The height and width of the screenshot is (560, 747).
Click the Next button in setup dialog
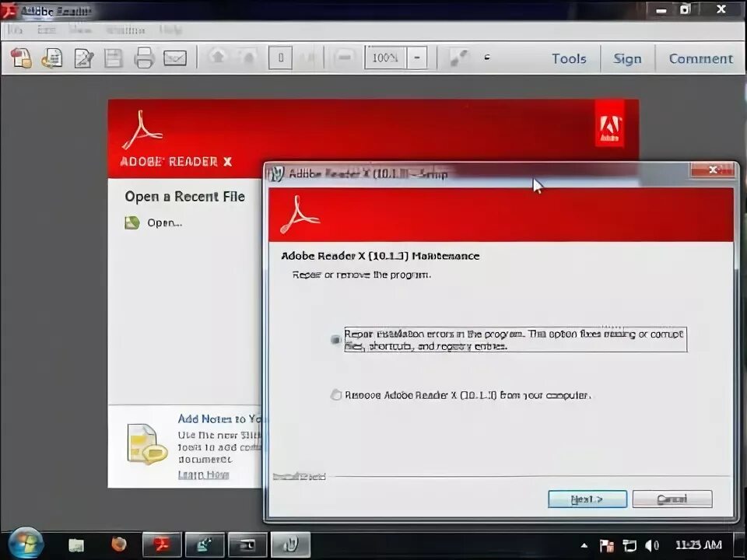pos(587,499)
